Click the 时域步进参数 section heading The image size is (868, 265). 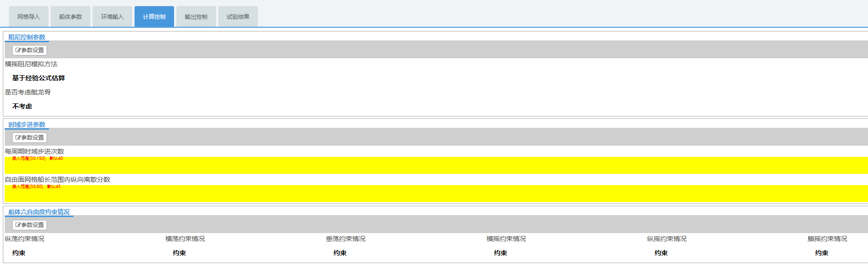pyautogui.click(x=27, y=125)
